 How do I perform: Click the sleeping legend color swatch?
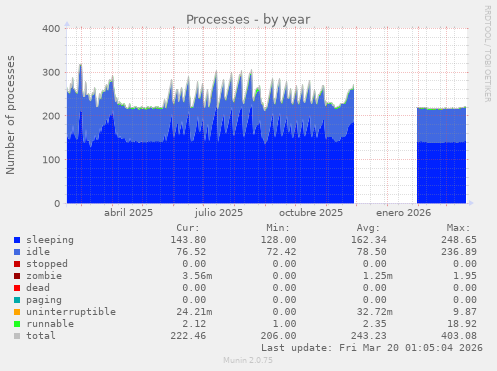coord(17,240)
